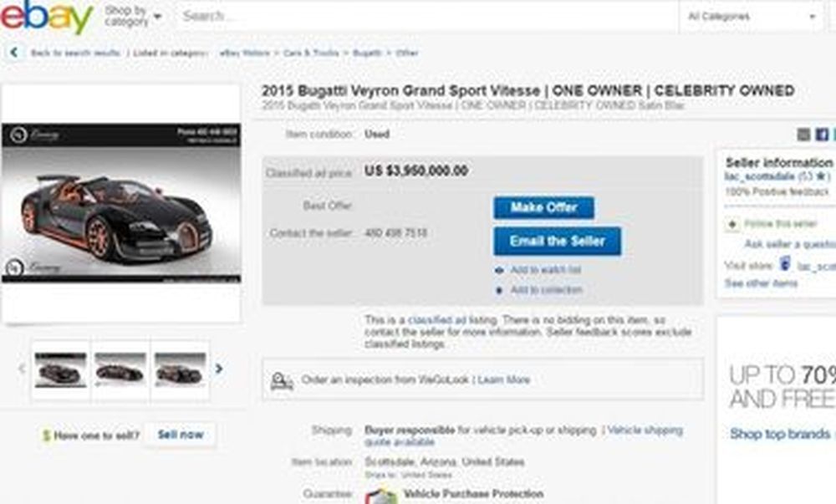Share listing via email icon
Image resolution: width=836 pixels, height=504 pixels.
pos(803,135)
